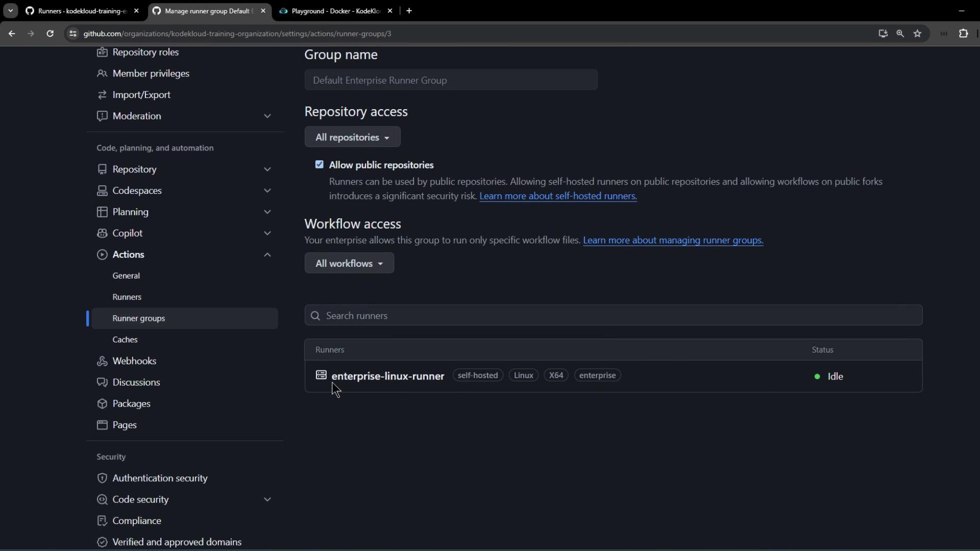Open the All repositories dropdown
The width and height of the screenshot is (980, 551).
pyautogui.click(x=352, y=137)
